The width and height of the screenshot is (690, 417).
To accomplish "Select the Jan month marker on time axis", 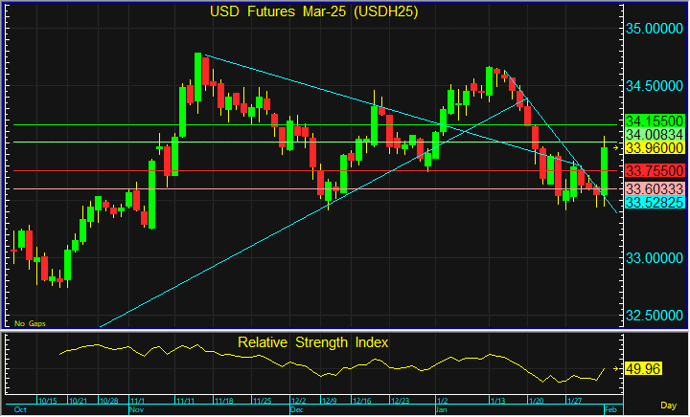I will tap(441, 410).
